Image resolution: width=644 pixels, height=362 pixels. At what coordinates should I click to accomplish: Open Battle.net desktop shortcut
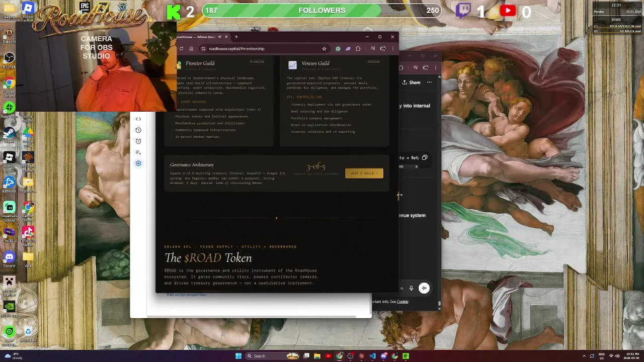coord(9,184)
